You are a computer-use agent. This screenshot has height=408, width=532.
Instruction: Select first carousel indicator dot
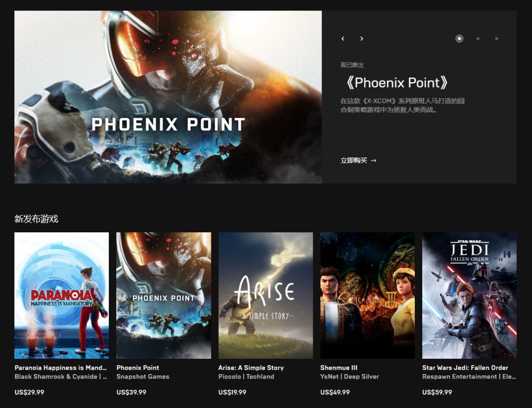click(x=459, y=38)
